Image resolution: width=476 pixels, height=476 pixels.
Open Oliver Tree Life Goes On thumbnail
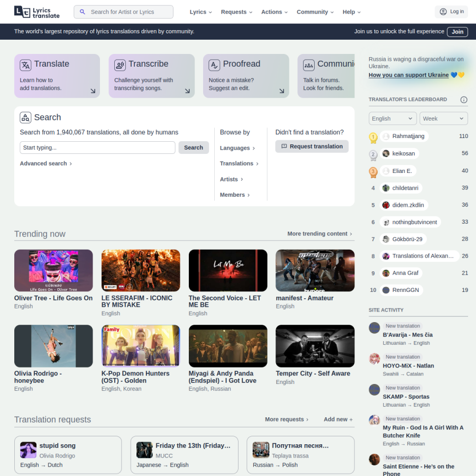pyautogui.click(x=53, y=270)
